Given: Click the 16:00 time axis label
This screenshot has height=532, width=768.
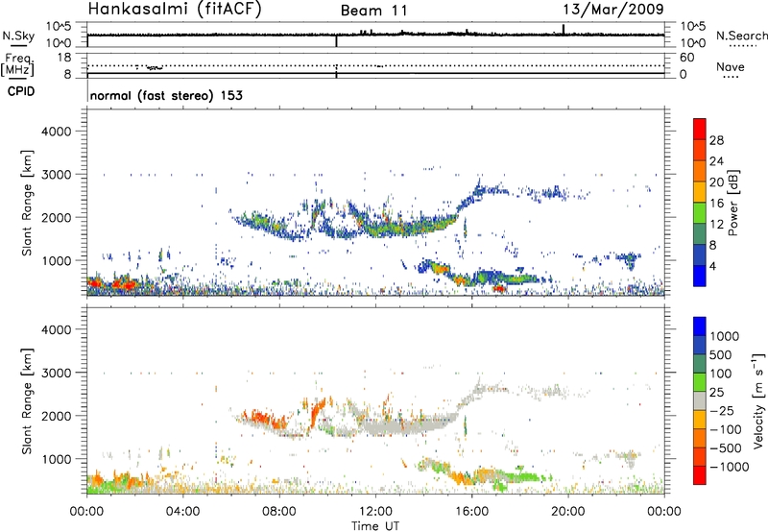Looking at the screenshot, I should (x=471, y=512).
